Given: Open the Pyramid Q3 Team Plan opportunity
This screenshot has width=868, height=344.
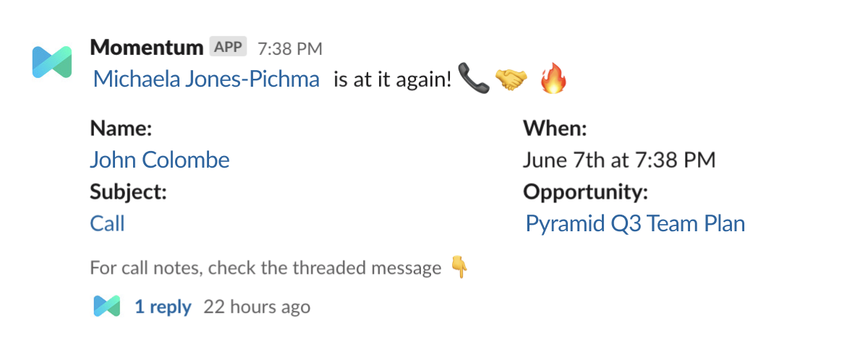Looking at the screenshot, I should [x=635, y=223].
